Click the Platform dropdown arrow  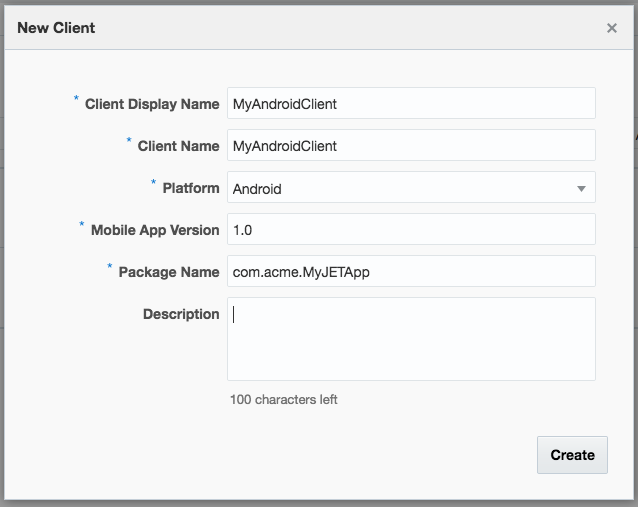581,188
